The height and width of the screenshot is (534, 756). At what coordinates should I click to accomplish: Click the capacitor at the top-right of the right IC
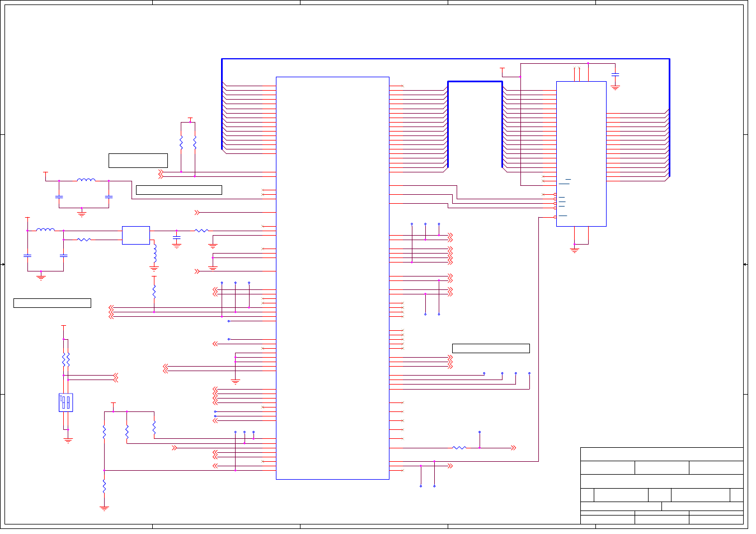point(616,74)
